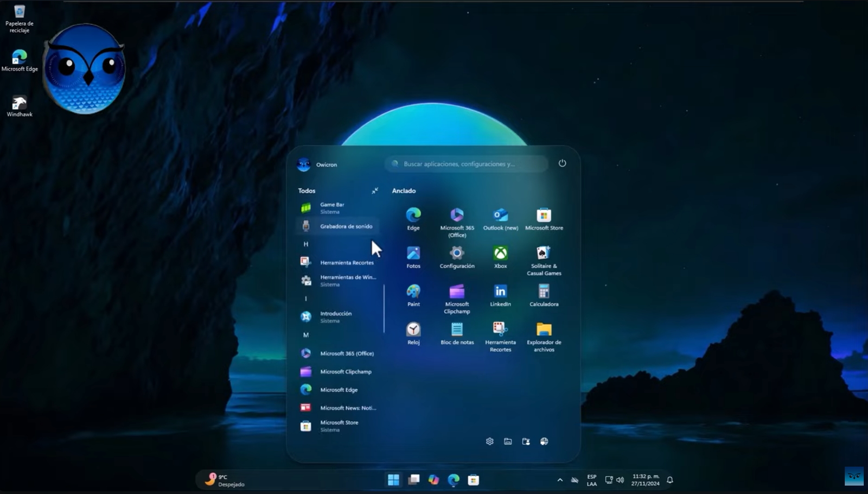Open Microsoft Clipchamp from pinned apps
This screenshot has height=494, width=868.
[x=457, y=299]
